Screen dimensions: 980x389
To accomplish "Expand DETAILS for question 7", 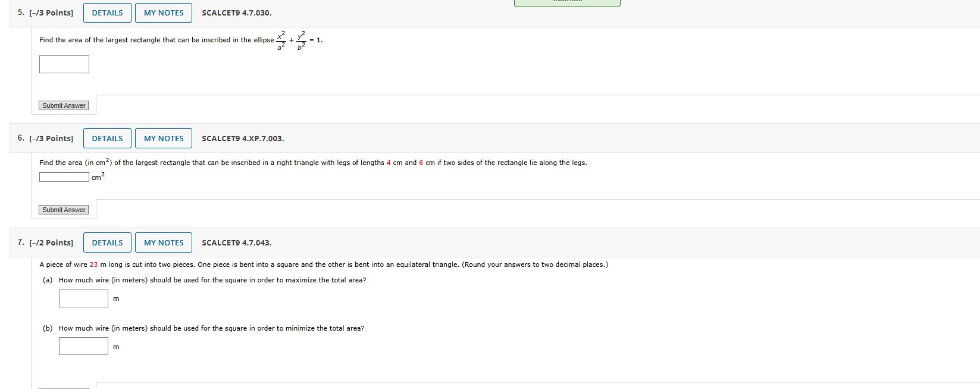I will coord(107,243).
